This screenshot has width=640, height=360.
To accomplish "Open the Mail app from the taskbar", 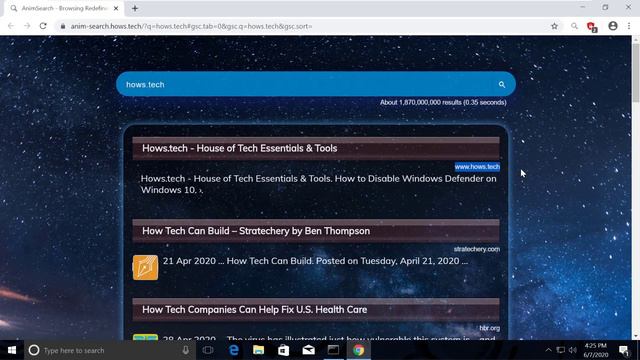I will pos(309,350).
